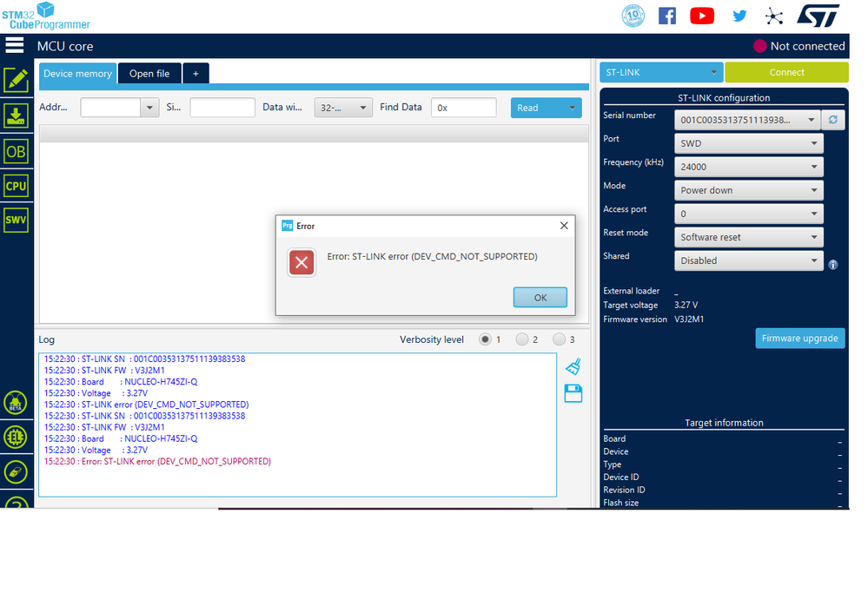Screen dimensions: 868x606
Task: Click the error message text in dialog
Action: point(433,257)
